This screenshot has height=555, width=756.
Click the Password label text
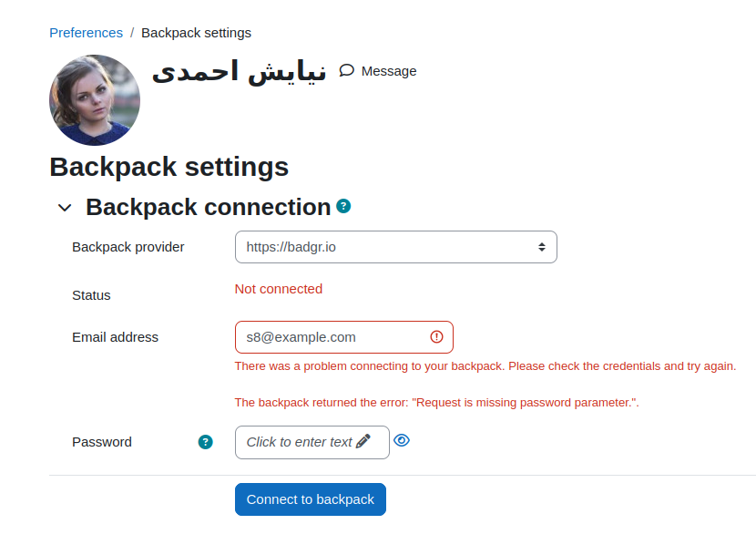pos(102,442)
